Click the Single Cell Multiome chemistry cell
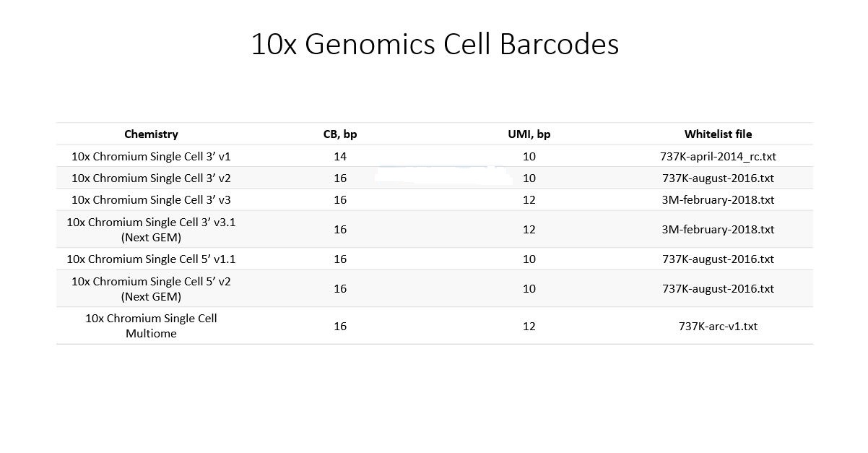The image size is (868, 453). (x=151, y=325)
